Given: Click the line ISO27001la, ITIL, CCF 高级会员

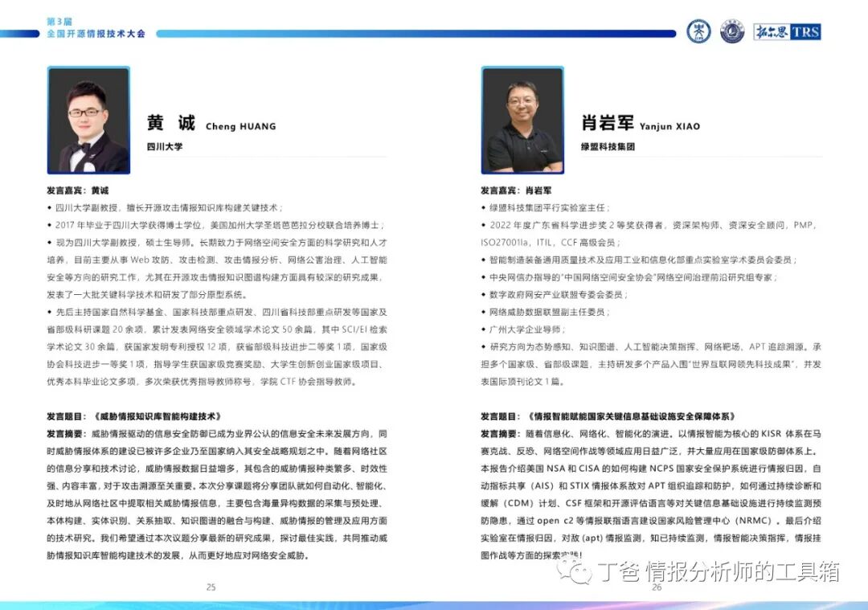Looking at the screenshot, I should pos(551,243).
